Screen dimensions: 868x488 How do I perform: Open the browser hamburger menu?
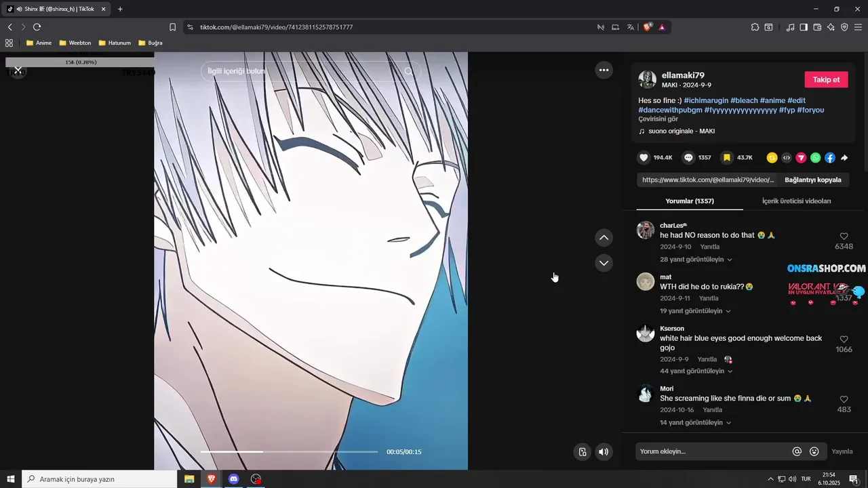pos(858,27)
